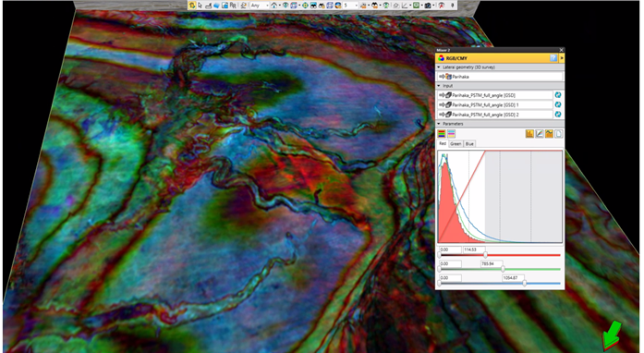Image resolution: width=644 pixels, height=353 pixels.
Task: Switch to the Red channel tab
Action: tap(443, 143)
